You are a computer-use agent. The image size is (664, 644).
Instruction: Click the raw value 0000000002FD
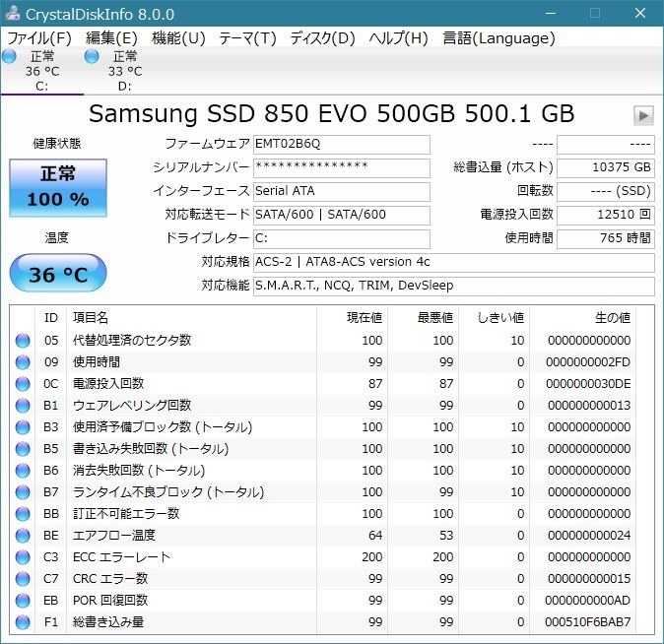[x=588, y=362]
